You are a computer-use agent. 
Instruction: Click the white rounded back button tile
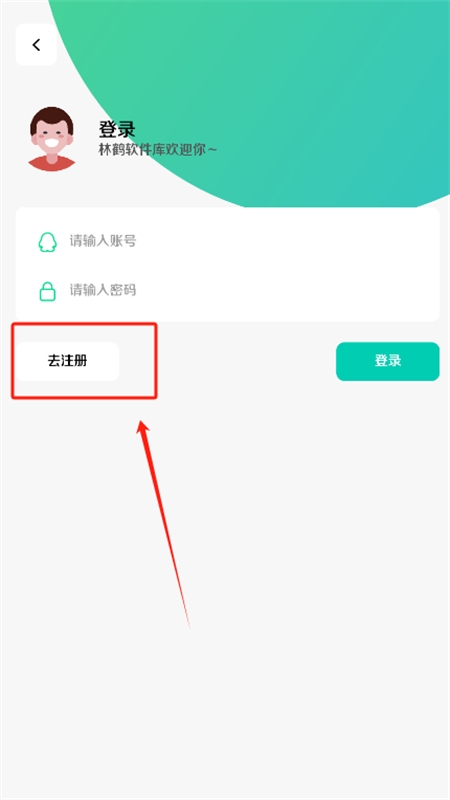[x=36, y=45]
